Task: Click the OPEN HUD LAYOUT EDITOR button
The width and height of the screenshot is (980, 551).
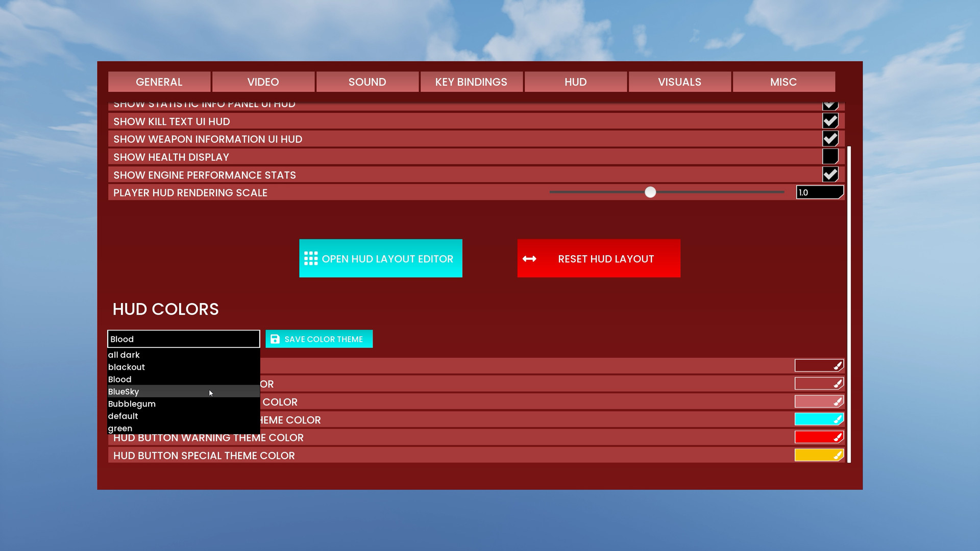Action: (380, 258)
